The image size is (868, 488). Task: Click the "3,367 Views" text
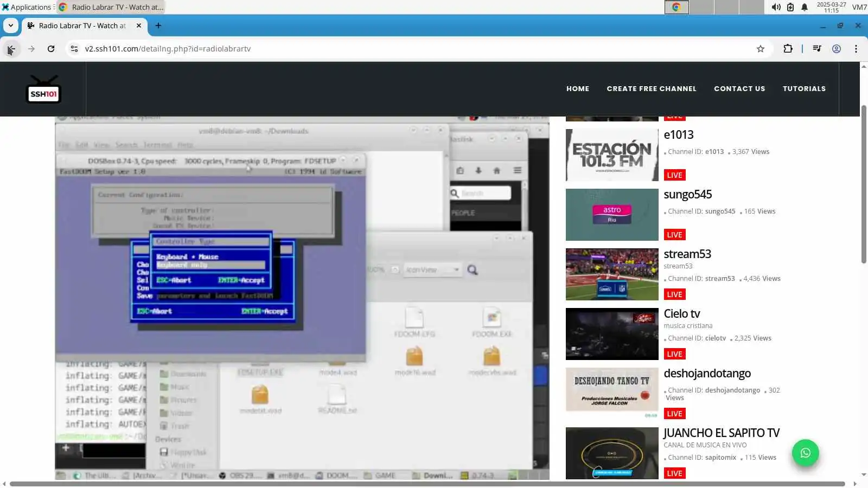pos(751,152)
